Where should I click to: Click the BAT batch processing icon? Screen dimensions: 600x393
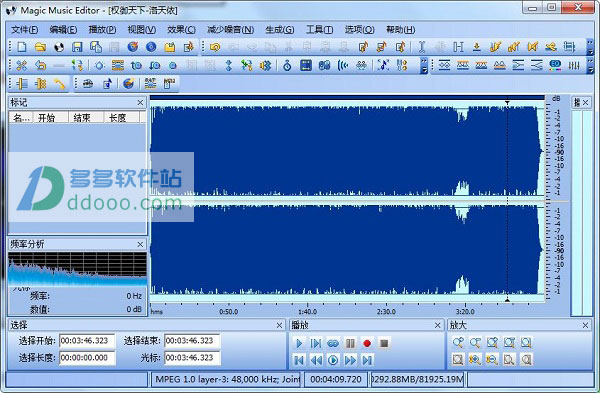[x=150, y=83]
